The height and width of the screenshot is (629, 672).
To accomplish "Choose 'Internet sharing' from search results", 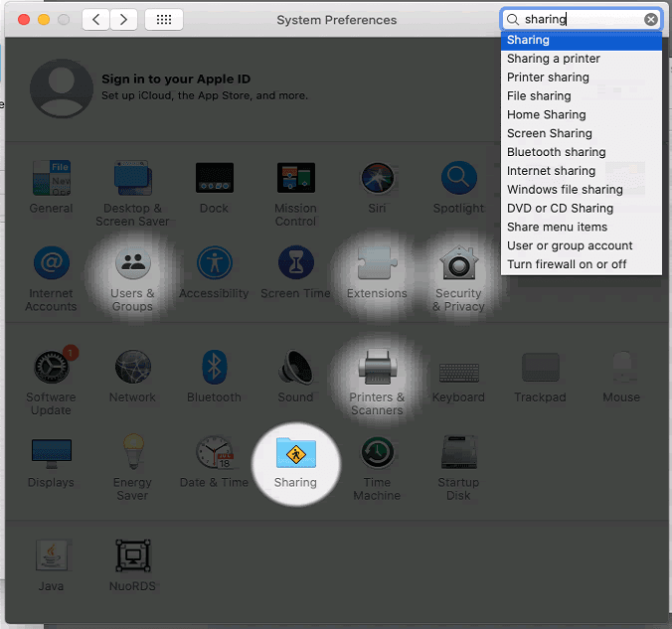I will click(582, 171).
